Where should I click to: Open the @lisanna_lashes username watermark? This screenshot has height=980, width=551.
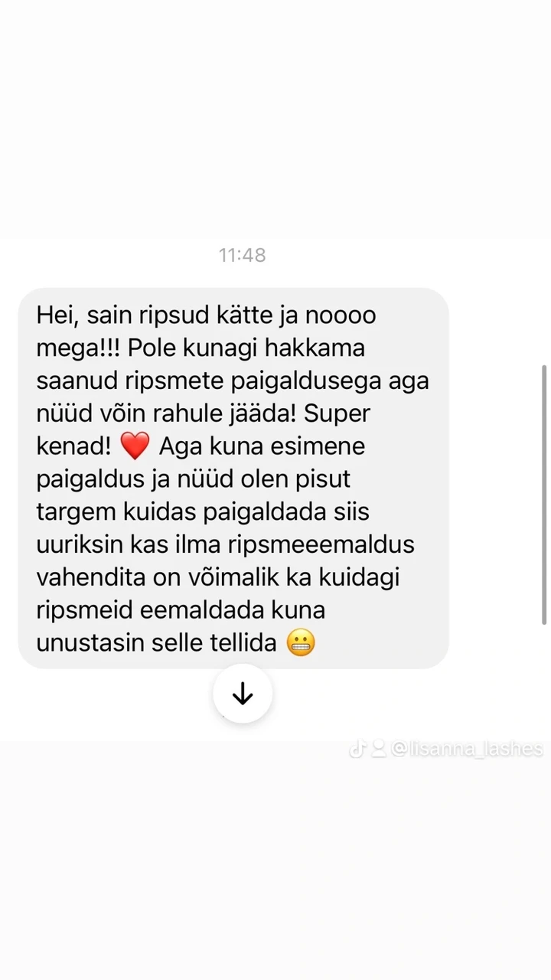tap(467, 750)
